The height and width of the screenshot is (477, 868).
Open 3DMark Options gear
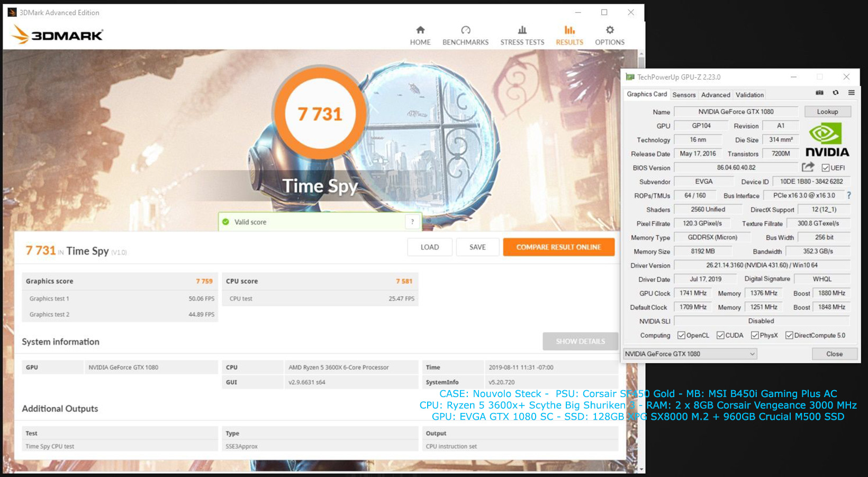610,35
